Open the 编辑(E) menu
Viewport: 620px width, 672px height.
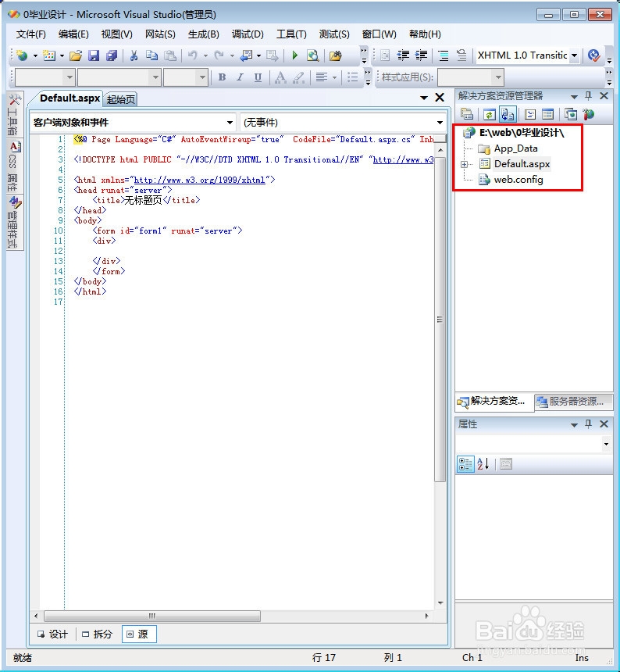[73, 34]
